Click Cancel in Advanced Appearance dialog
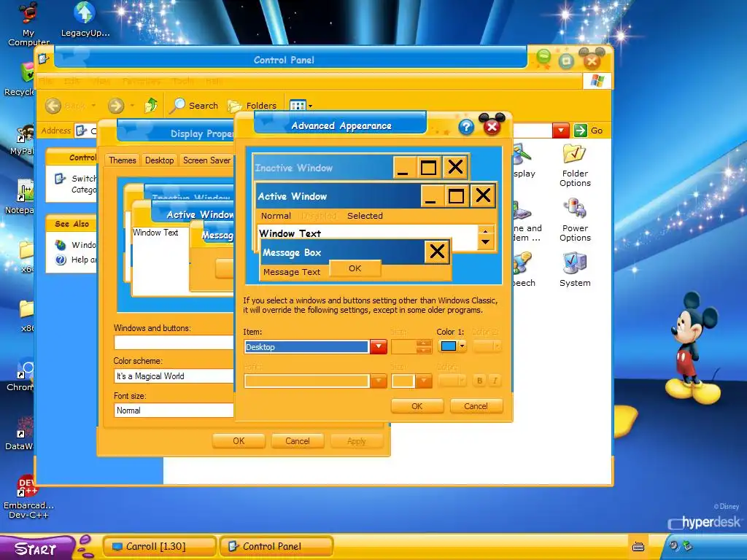The height and width of the screenshot is (560, 747). pos(476,406)
